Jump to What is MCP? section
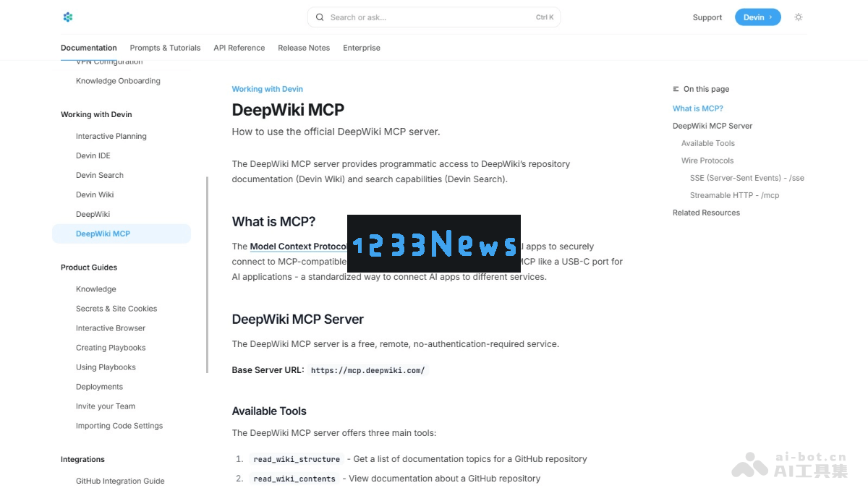Image resolution: width=868 pixels, height=488 pixels. click(698, 108)
